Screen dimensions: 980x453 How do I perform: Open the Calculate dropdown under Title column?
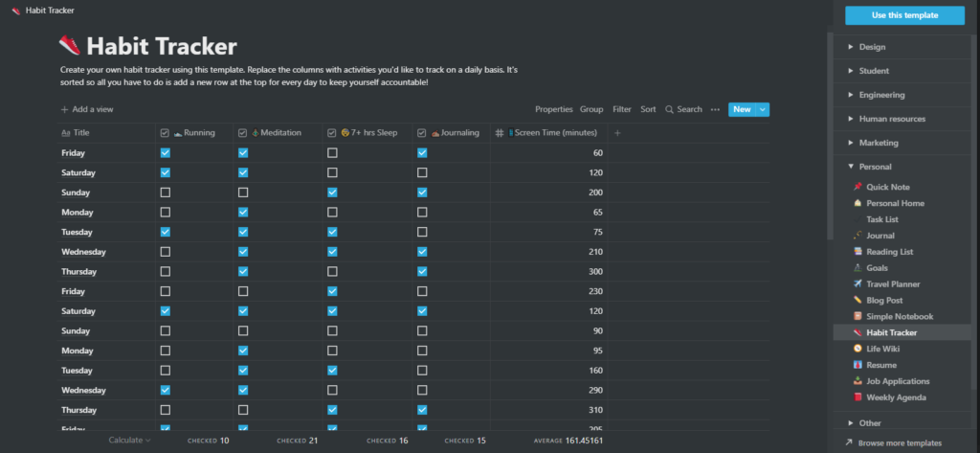pos(129,441)
